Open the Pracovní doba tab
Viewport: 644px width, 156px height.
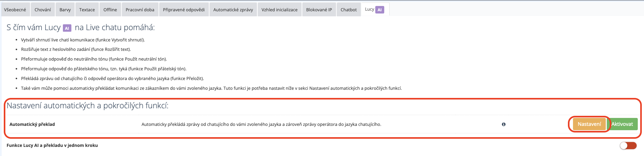(140, 10)
